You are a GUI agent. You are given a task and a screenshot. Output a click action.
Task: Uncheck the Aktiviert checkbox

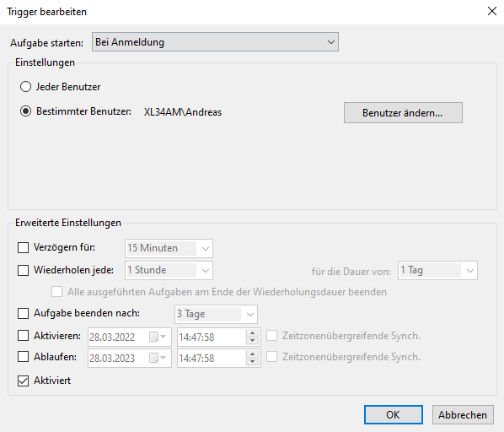point(23,381)
